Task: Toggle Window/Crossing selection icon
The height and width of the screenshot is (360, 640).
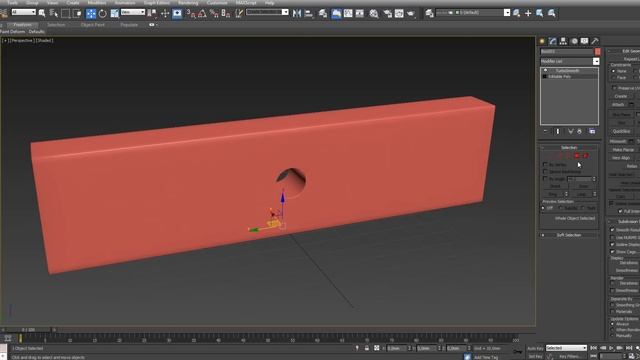Action: (x=77, y=13)
